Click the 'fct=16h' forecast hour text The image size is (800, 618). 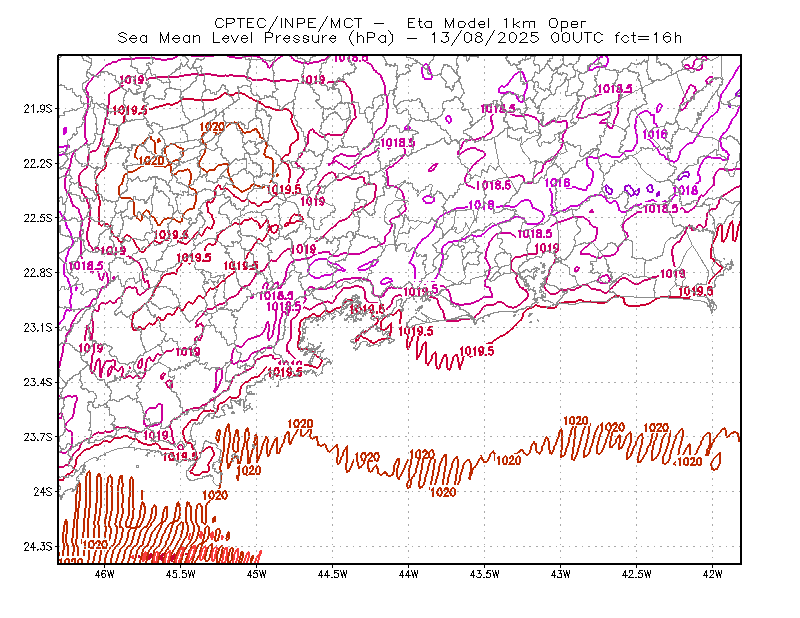point(648,38)
